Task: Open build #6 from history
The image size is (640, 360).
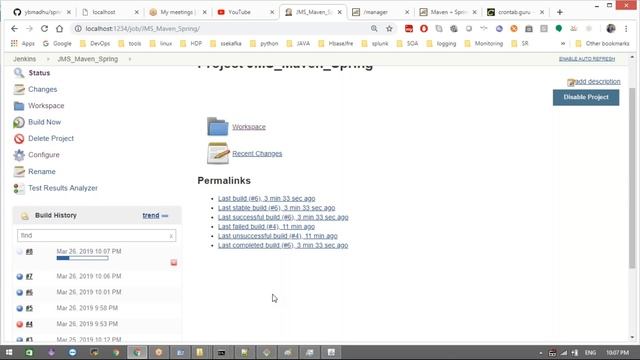Action: pos(29,292)
